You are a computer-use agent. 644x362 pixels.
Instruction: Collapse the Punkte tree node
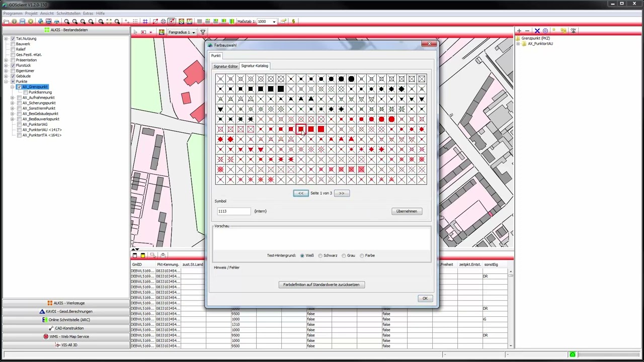point(6,81)
